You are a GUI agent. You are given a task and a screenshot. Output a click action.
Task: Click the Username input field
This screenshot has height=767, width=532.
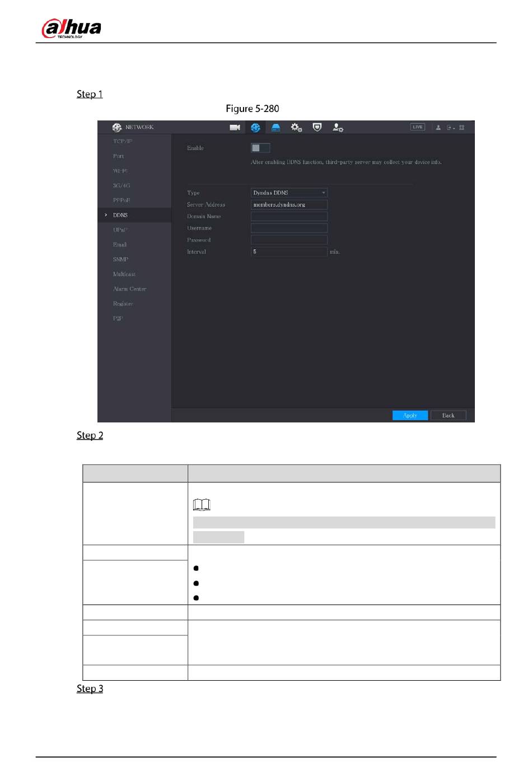289,228
